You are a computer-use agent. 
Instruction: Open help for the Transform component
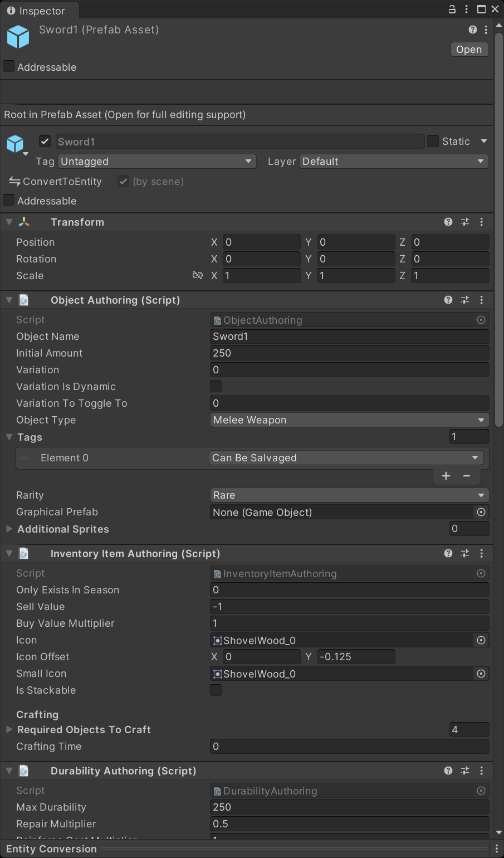[448, 222]
